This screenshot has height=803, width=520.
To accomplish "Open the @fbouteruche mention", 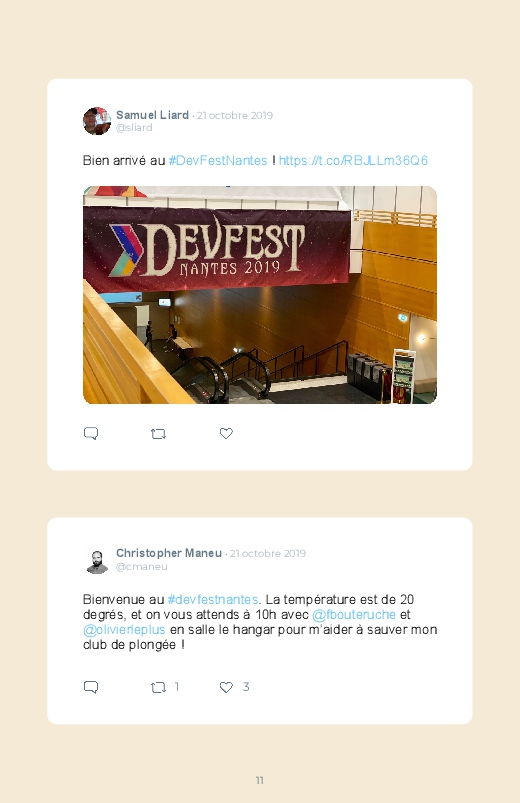I will (x=354, y=614).
